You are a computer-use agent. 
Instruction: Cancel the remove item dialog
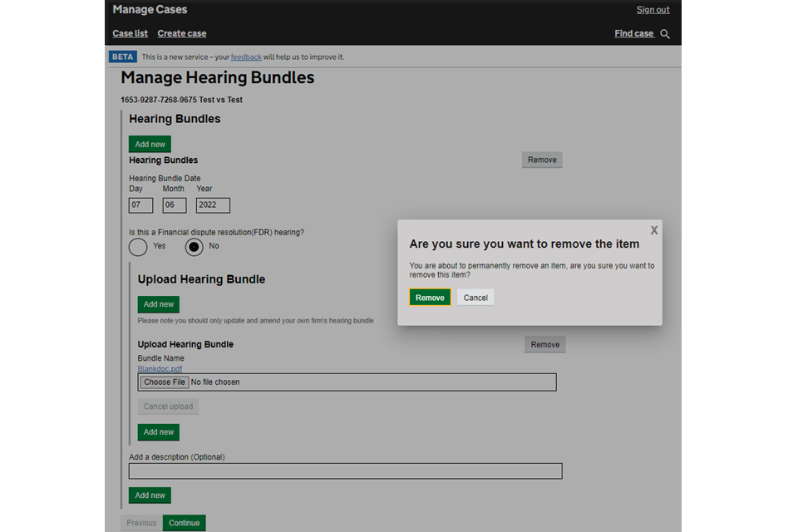475,298
